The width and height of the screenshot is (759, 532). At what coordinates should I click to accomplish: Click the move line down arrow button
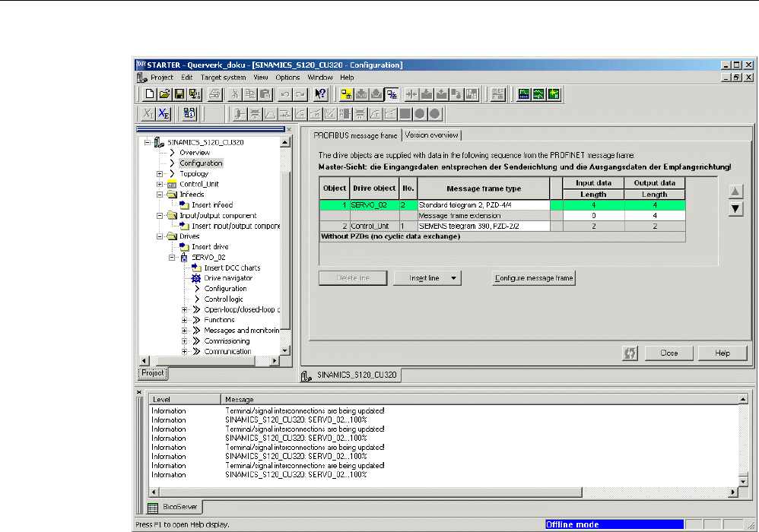[x=735, y=209]
